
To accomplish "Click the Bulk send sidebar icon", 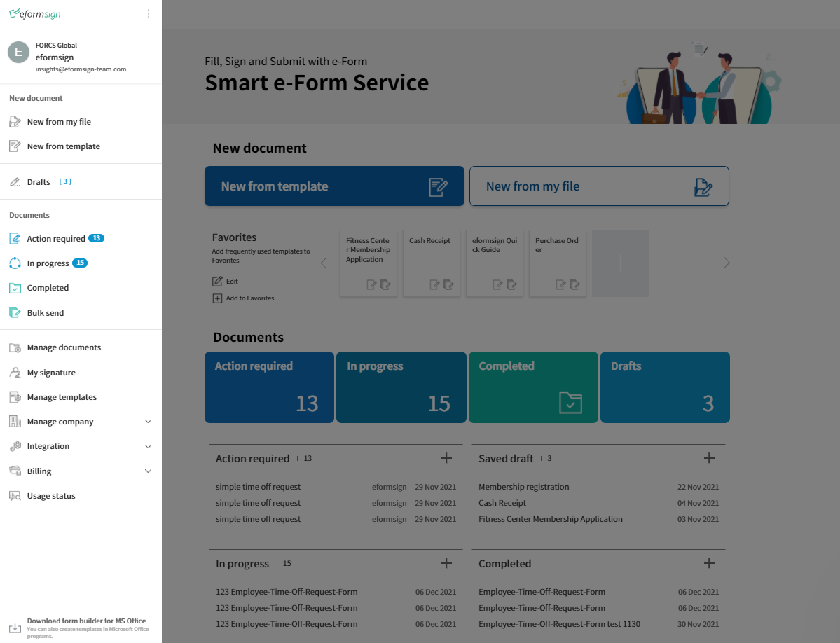I will click(15, 312).
